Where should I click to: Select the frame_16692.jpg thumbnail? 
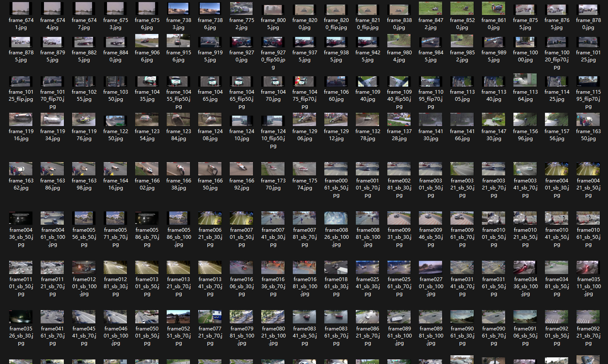pos(241,169)
